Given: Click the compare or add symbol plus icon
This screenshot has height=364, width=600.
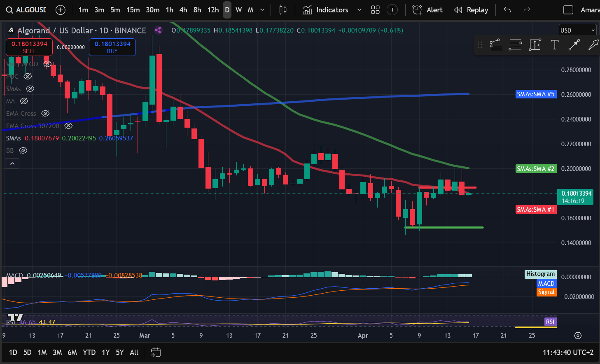Looking at the screenshot, I should tap(61, 10).
